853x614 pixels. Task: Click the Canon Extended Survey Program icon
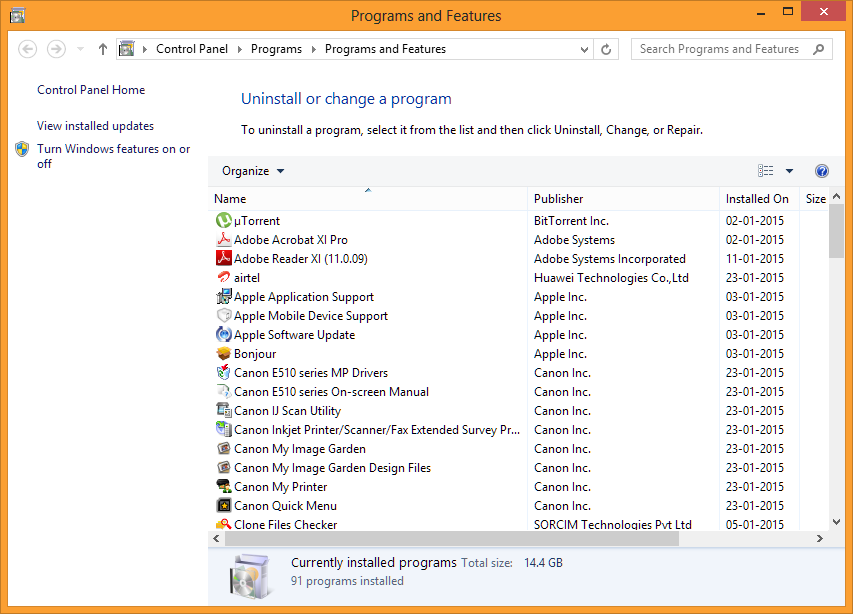[224, 430]
